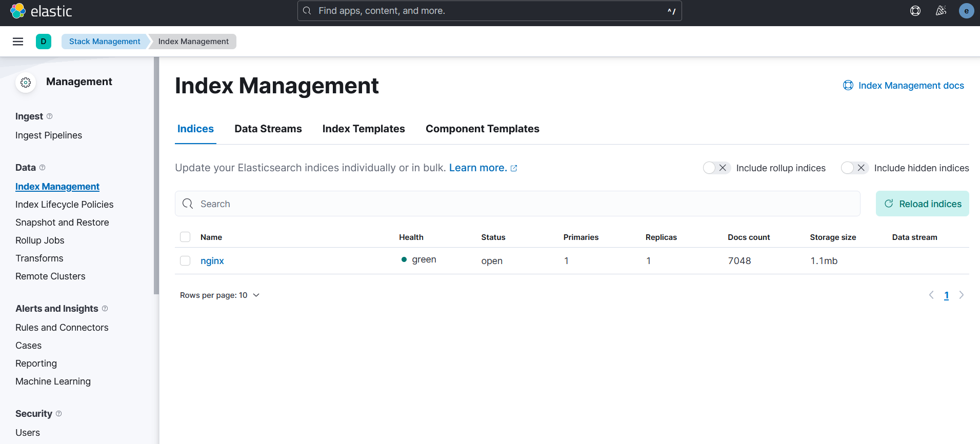980x444 pixels.
Task: Click Stack Management breadcrumb
Action: click(105, 42)
